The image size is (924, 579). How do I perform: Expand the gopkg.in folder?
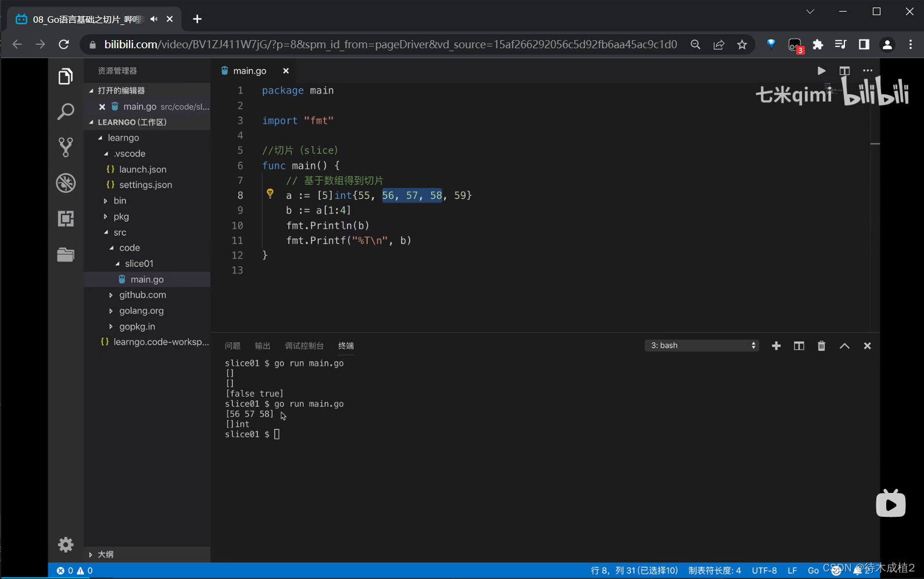(111, 327)
